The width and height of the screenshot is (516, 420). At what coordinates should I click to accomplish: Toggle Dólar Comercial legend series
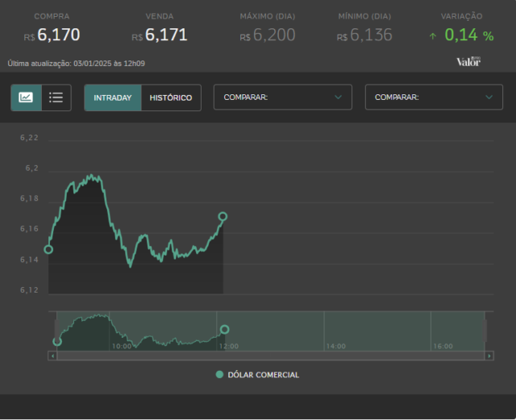[257, 375]
